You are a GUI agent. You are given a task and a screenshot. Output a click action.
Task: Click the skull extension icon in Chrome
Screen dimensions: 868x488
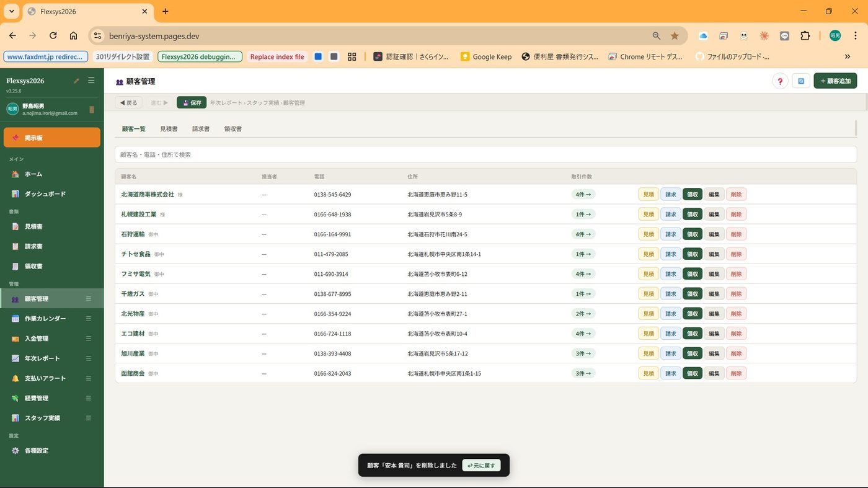point(744,36)
